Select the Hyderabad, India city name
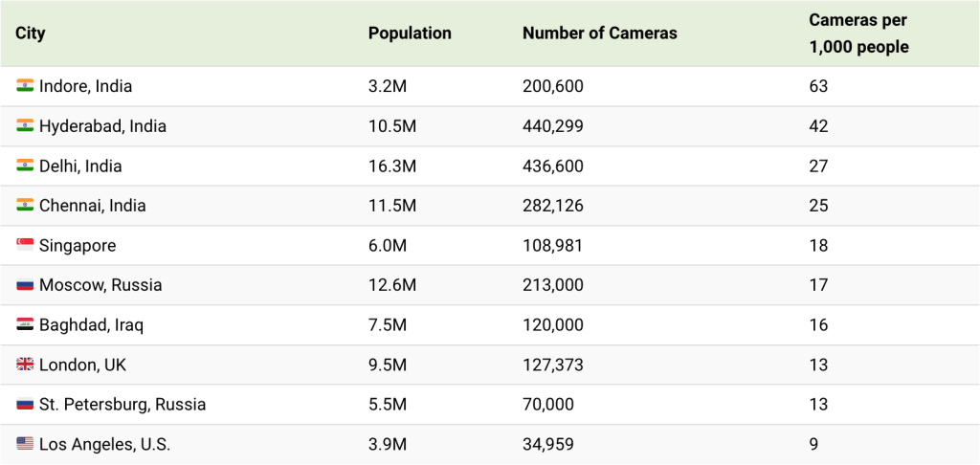 coord(103,126)
